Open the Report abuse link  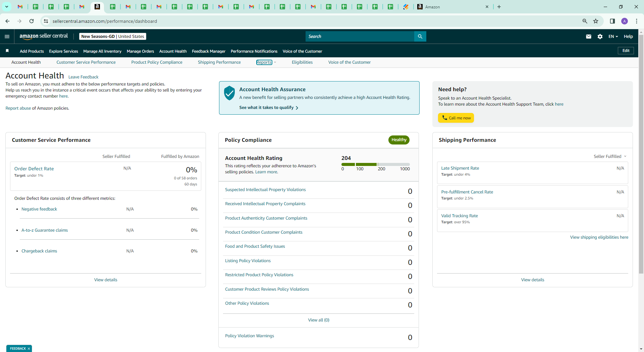(18, 108)
